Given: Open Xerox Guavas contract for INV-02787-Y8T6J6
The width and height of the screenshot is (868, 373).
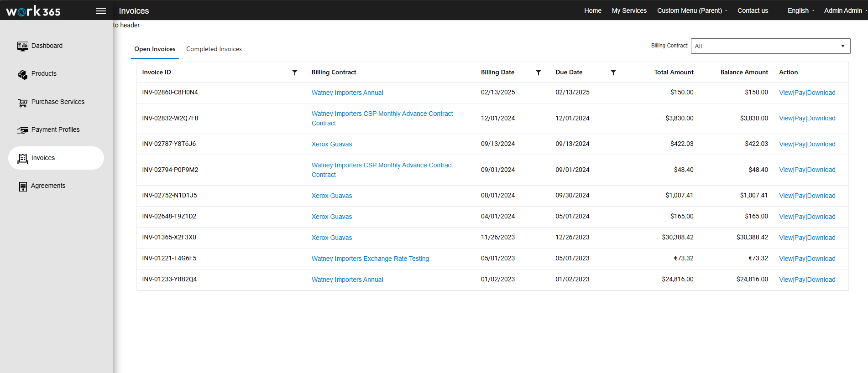Looking at the screenshot, I should (332, 144).
